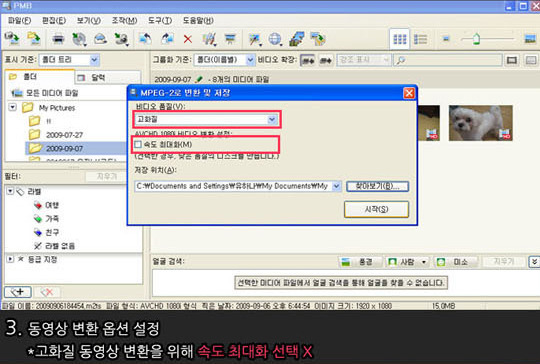The width and height of the screenshot is (540, 364).
Task: Open the 표시 기준 폴더 트리 dropdown
Action: pos(94,60)
